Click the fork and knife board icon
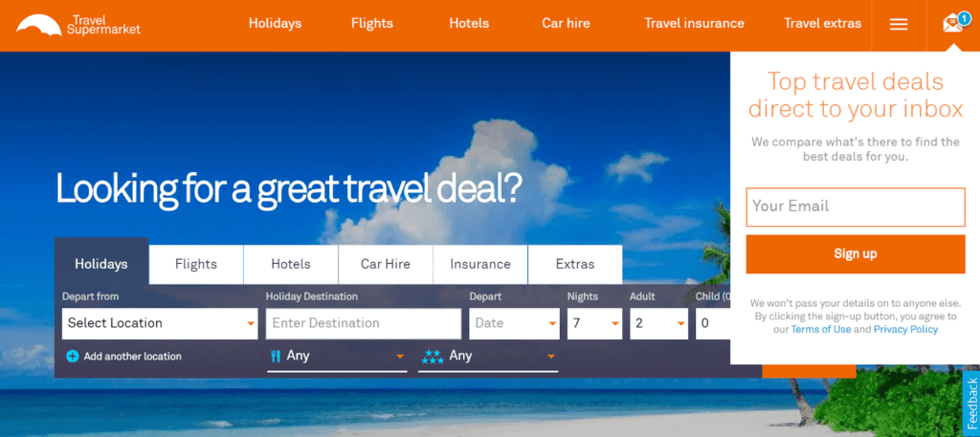The image size is (980, 437). pyautogui.click(x=275, y=356)
